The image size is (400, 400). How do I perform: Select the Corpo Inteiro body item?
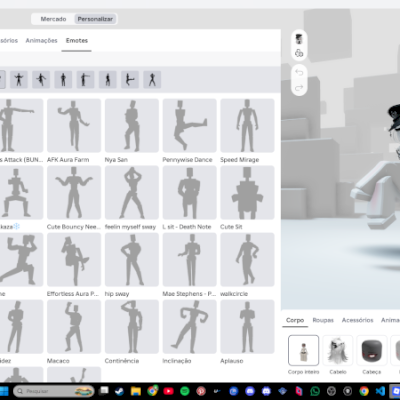click(303, 350)
